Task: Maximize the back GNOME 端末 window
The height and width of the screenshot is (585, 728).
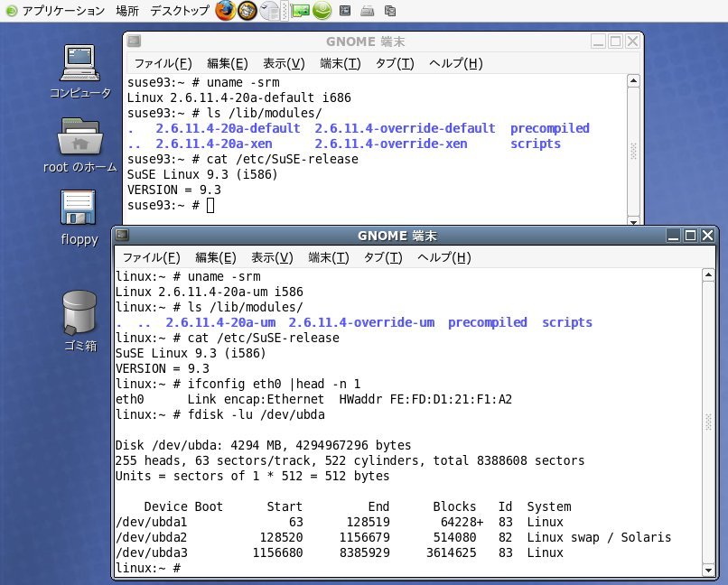Action: coord(616,42)
